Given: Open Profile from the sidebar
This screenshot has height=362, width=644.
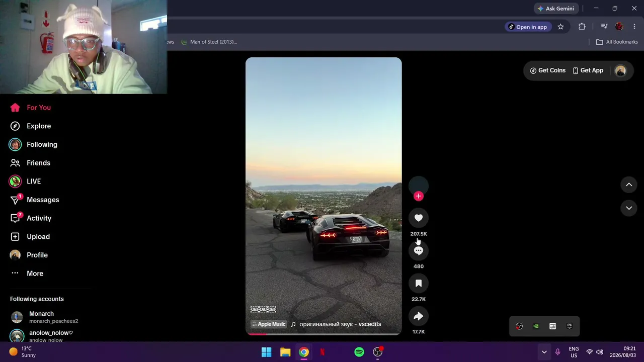Looking at the screenshot, I should click(x=29, y=255).
